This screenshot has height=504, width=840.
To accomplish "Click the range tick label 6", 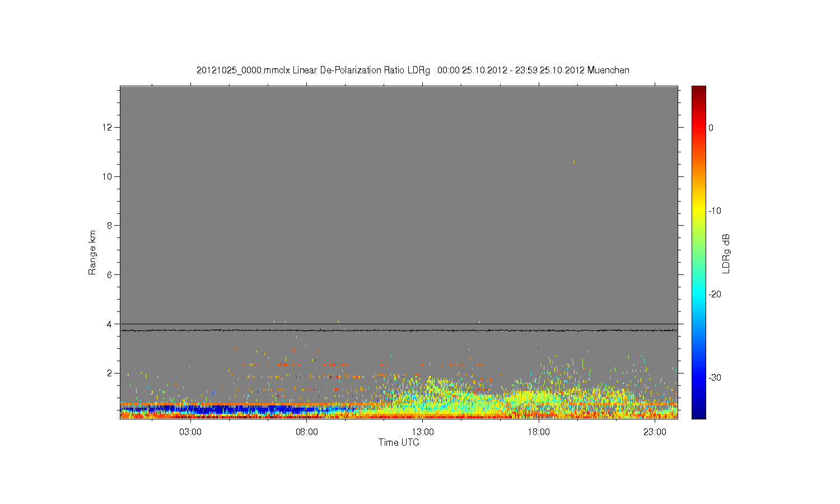I will click(x=110, y=275).
